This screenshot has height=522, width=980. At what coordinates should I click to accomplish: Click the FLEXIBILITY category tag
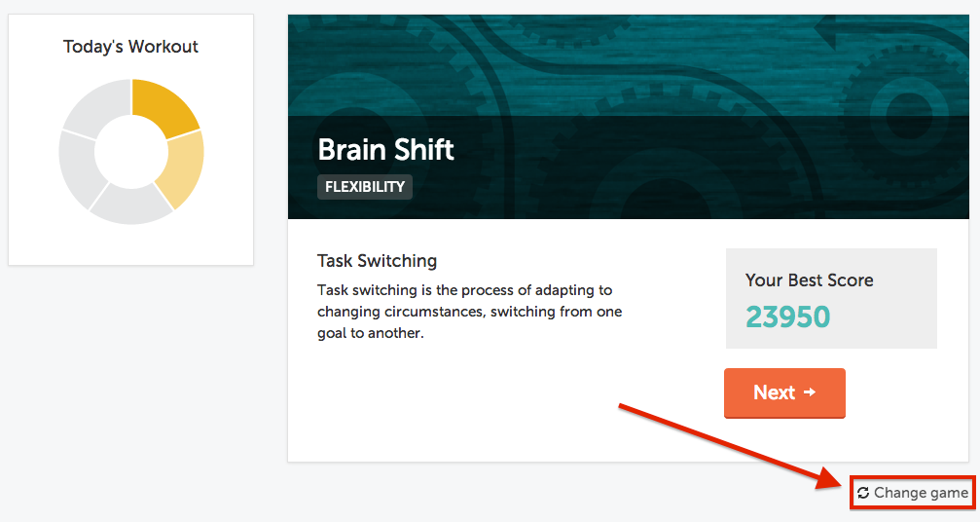click(x=365, y=187)
